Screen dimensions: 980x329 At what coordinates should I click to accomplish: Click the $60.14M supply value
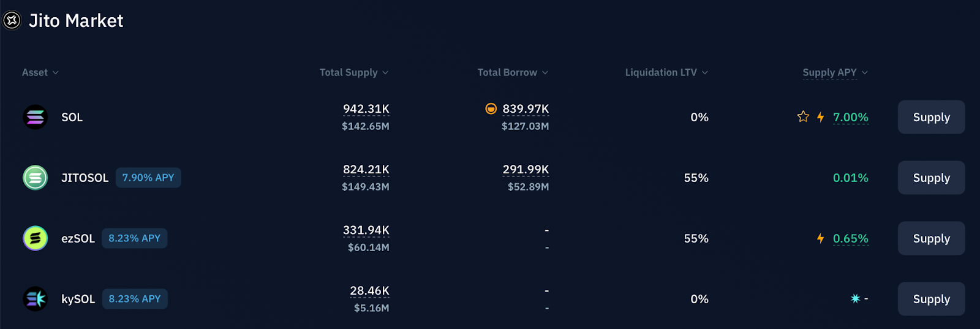(369, 248)
